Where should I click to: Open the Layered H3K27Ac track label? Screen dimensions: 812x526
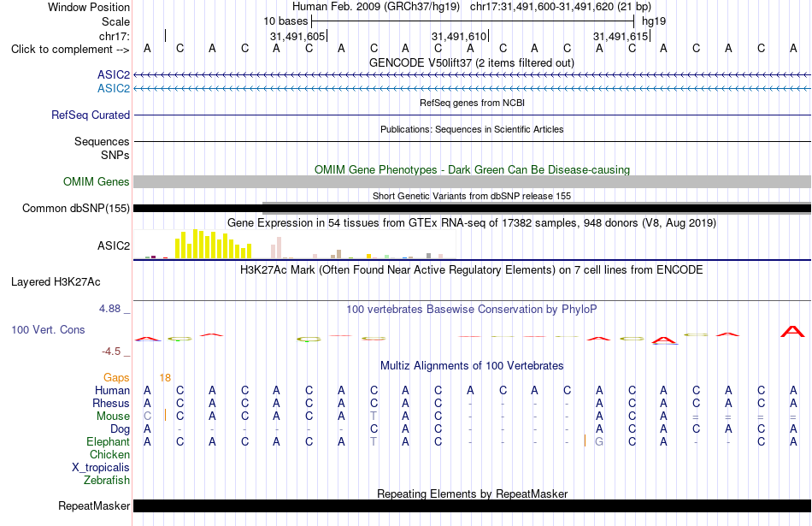[56, 282]
